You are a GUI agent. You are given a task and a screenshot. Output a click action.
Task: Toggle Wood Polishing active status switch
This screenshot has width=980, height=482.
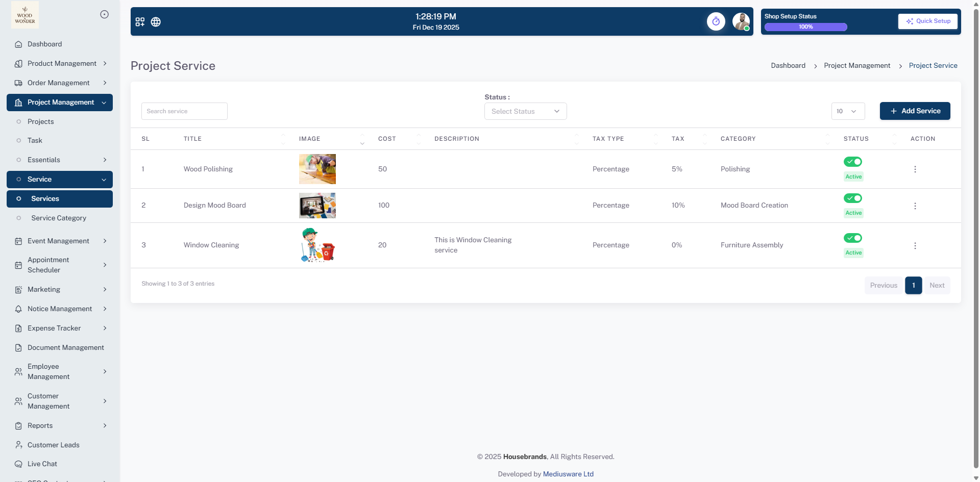[852, 162]
